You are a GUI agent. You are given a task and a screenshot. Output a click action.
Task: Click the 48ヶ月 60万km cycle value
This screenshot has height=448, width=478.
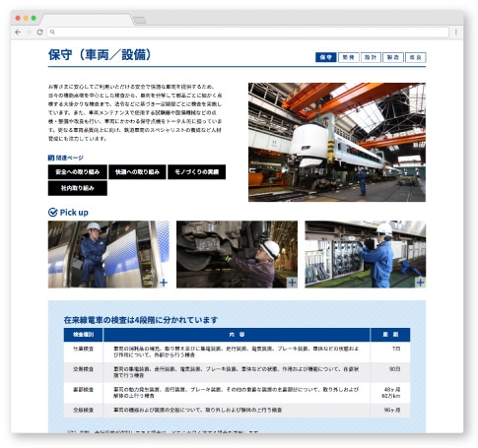pyautogui.click(x=391, y=393)
